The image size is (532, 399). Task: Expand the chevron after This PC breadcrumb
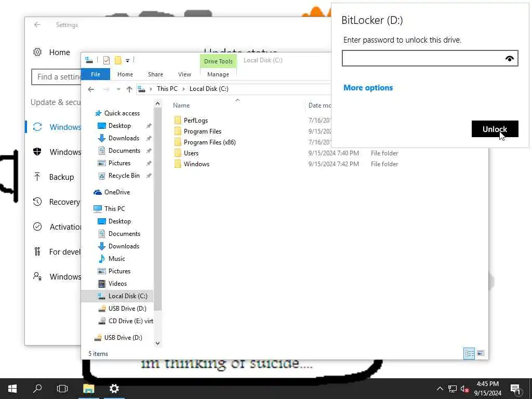[183, 89]
